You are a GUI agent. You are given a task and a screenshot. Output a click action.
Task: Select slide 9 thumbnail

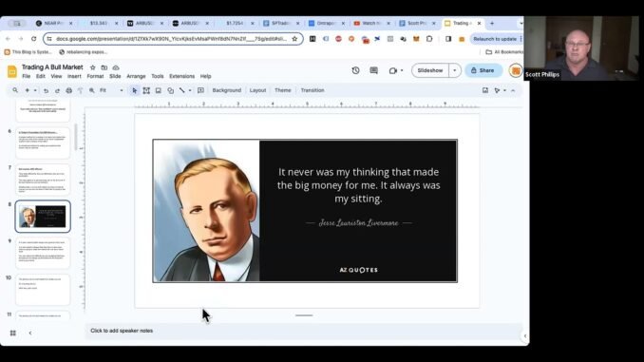point(43,253)
